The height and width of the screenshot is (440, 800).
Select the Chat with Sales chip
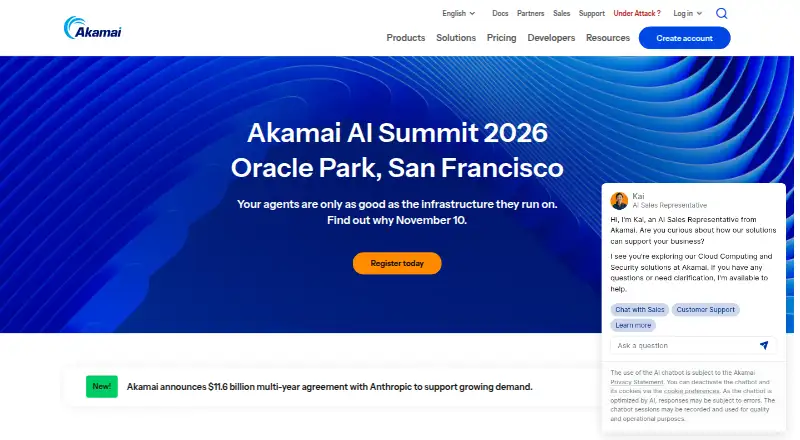click(x=639, y=309)
